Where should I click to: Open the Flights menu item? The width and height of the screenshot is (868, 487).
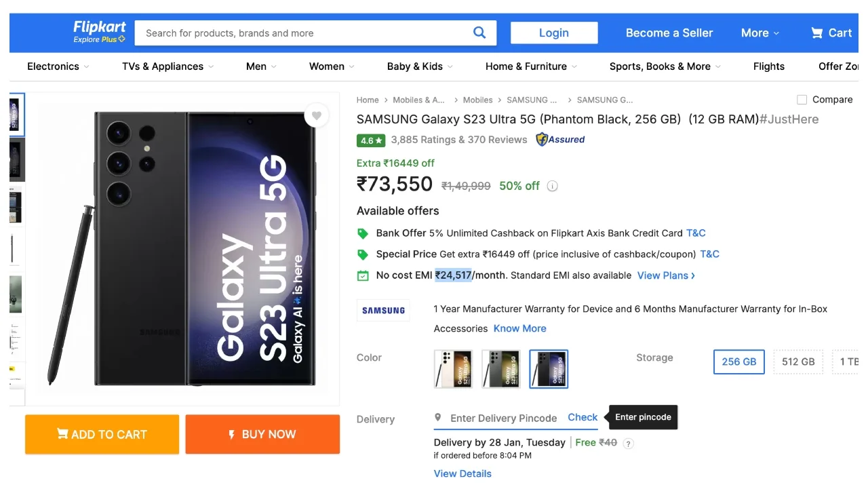(x=769, y=66)
